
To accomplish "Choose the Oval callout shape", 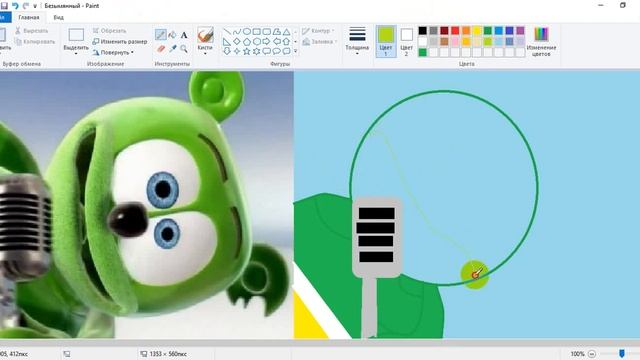I will click(x=277, y=51).
